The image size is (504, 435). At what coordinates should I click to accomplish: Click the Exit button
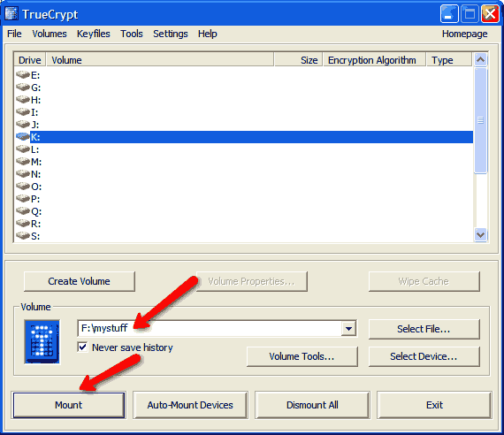click(x=434, y=405)
